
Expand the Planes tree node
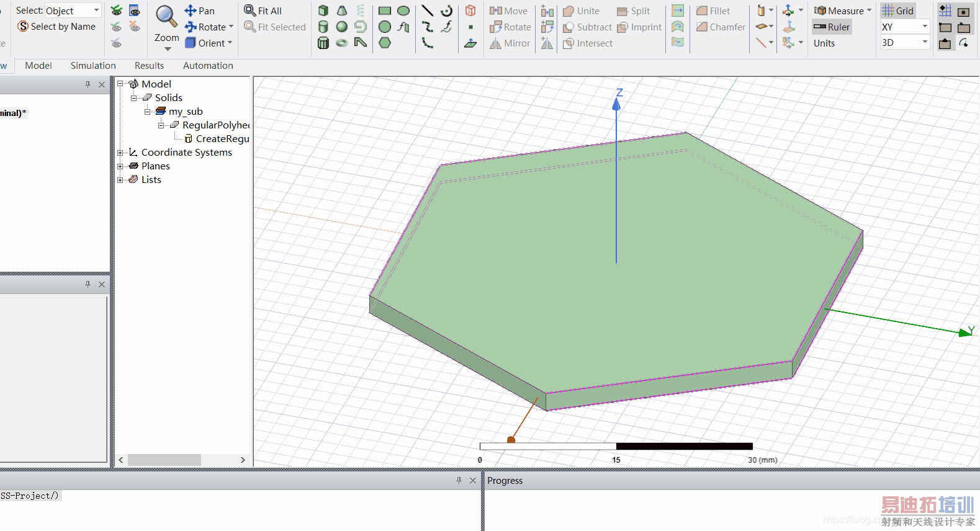(x=120, y=166)
